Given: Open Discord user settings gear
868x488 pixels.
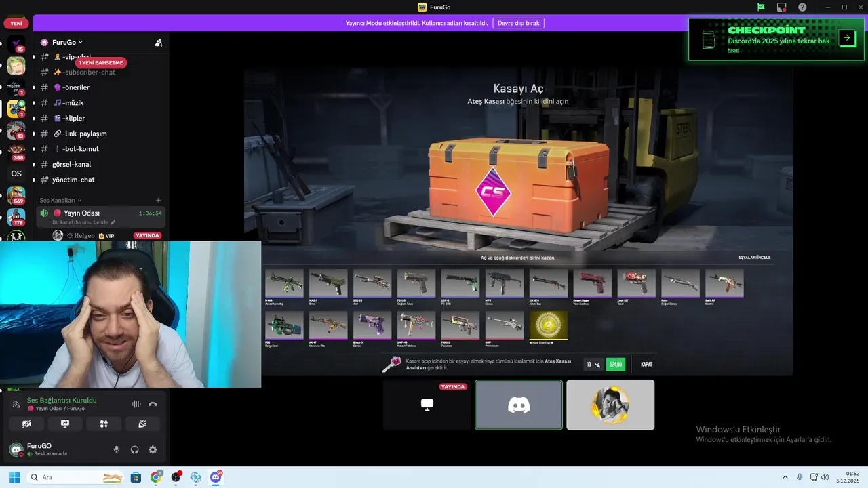Looking at the screenshot, I should coord(153,449).
